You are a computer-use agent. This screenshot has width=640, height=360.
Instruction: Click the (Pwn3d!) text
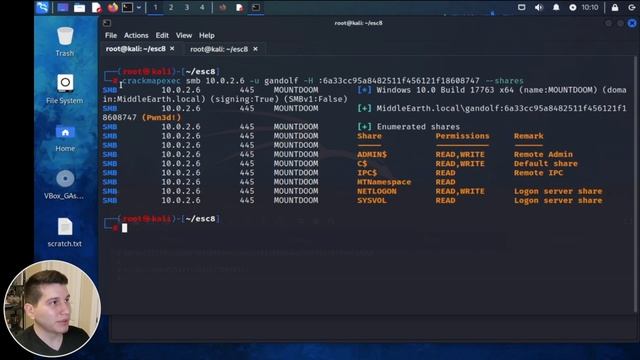pyautogui.click(x=161, y=118)
